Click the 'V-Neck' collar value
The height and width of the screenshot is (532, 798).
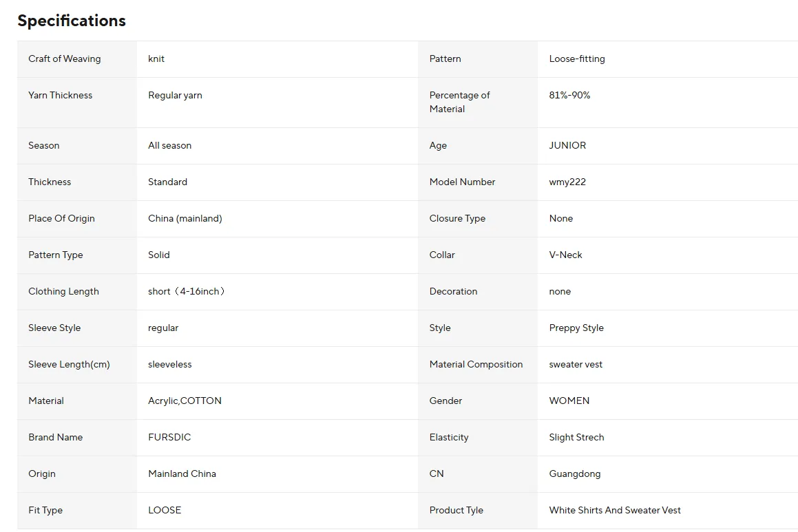tap(565, 255)
